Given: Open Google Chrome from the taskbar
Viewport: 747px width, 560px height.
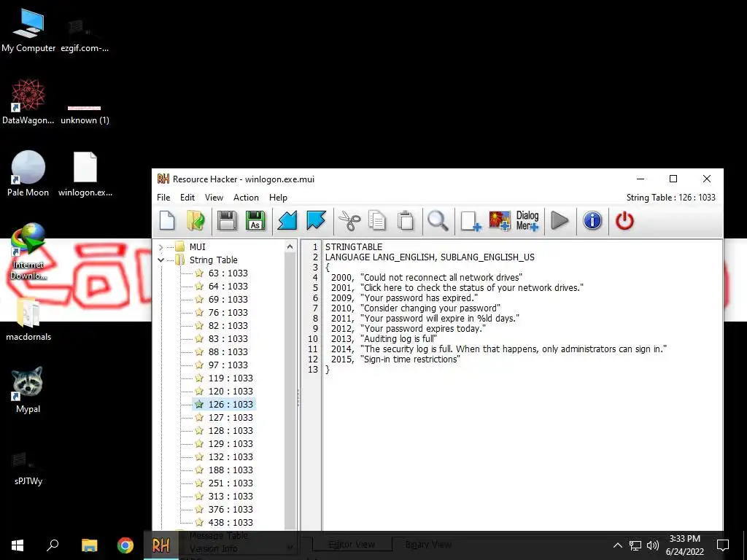Looking at the screenshot, I should [x=125, y=545].
